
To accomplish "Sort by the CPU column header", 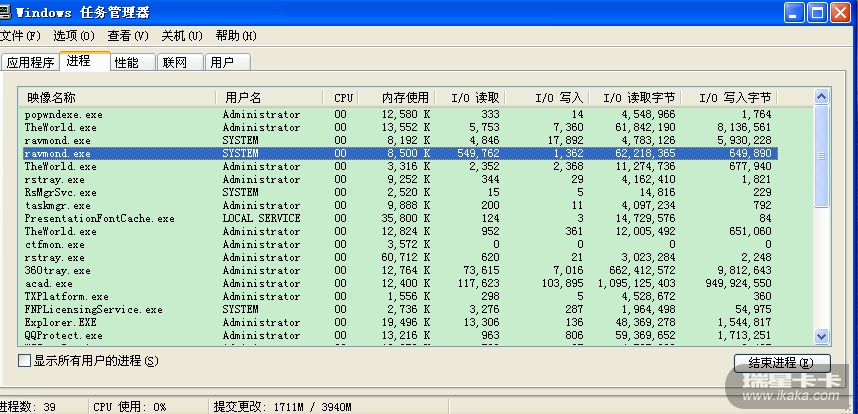I will coord(341,98).
